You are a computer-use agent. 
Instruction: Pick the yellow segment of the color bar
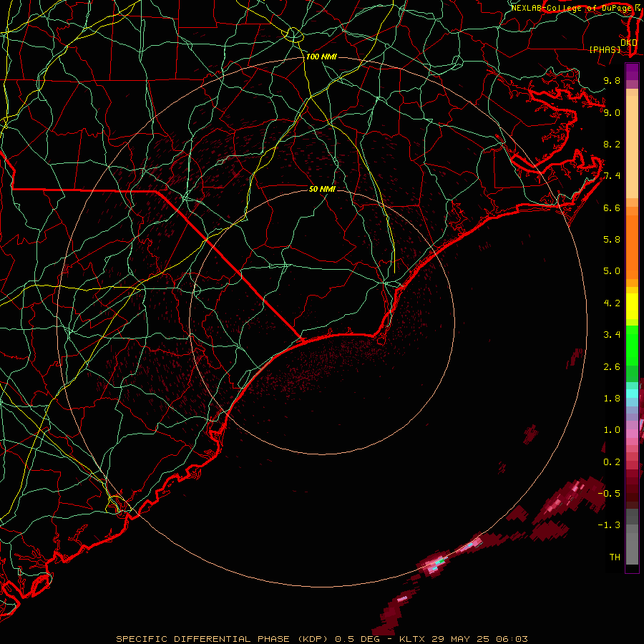click(x=632, y=306)
